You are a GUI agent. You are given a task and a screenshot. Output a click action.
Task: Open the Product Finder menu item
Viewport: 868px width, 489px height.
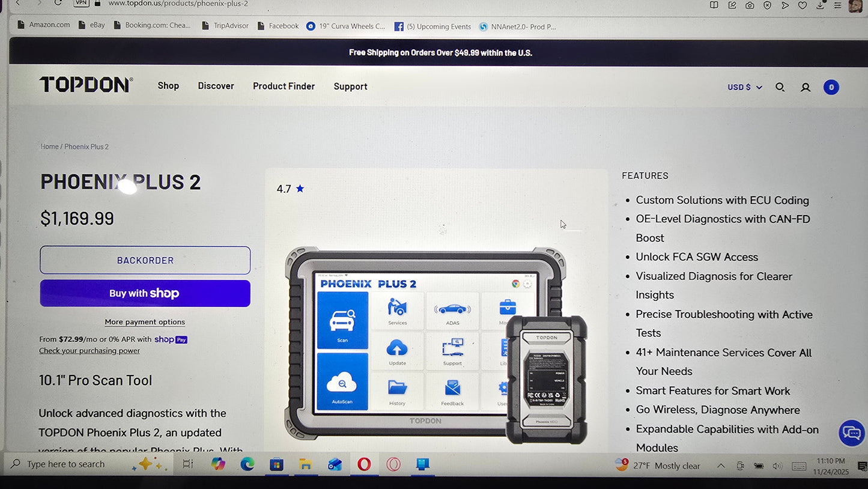click(284, 87)
